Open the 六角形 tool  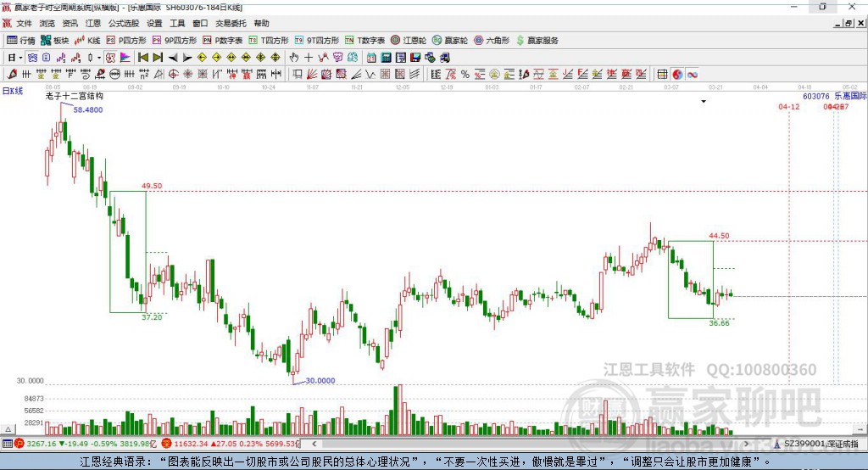pos(492,41)
